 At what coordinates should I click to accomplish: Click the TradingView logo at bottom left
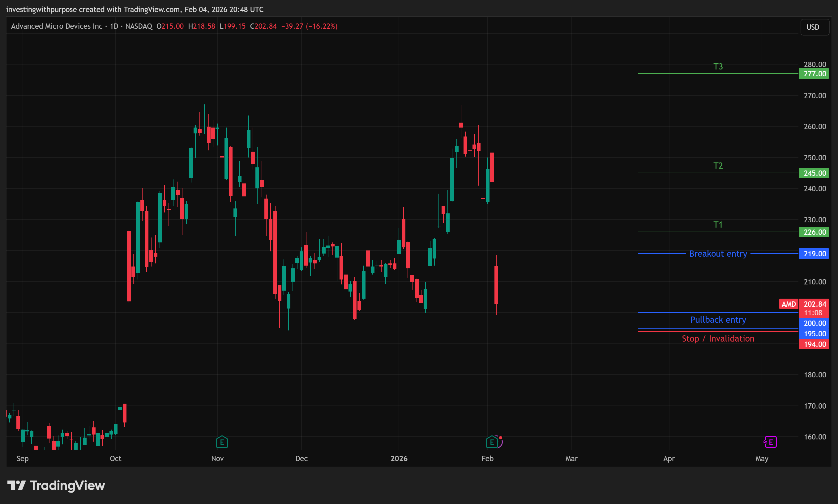(x=56, y=485)
